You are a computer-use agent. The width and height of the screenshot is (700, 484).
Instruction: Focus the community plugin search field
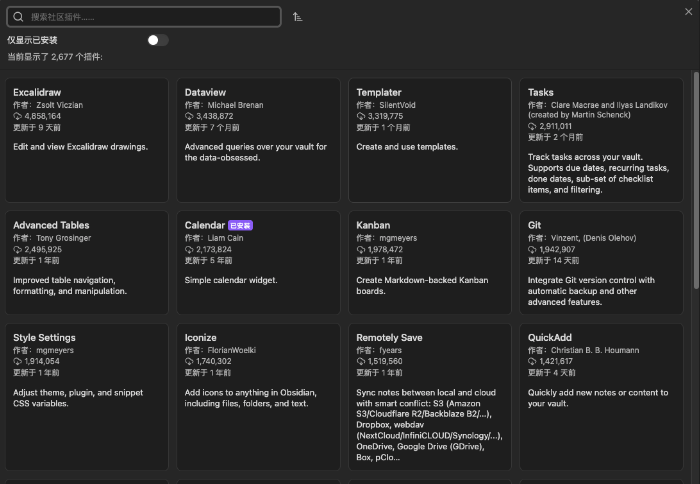click(150, 17)
